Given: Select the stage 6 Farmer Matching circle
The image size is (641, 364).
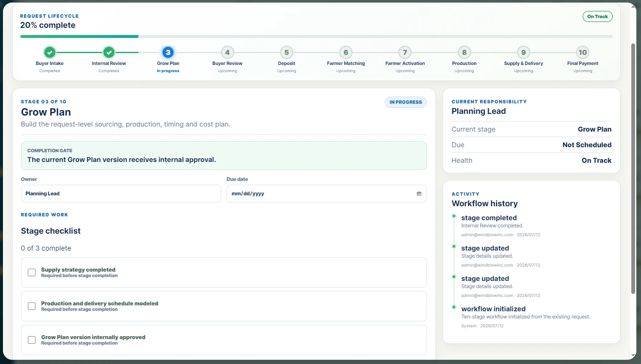Looking at the screenshot, I should [346, 52].
